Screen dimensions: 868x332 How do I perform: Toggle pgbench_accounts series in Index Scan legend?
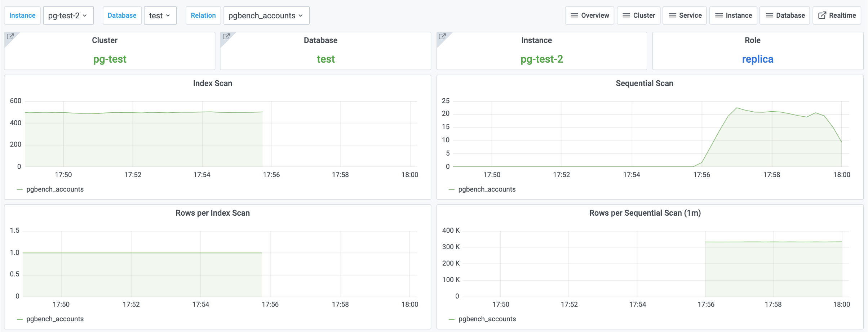[55, 189]
